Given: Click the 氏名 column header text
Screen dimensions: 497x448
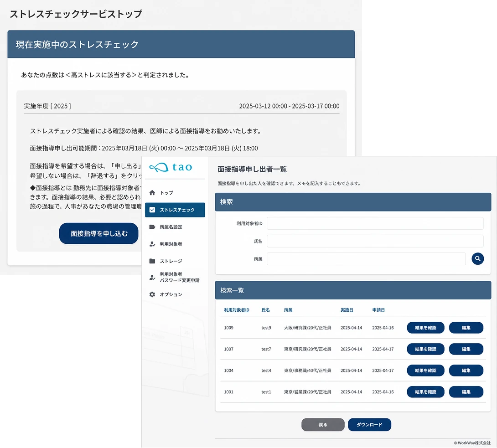Looking at the screenshot, I should (x=265, y=310).
